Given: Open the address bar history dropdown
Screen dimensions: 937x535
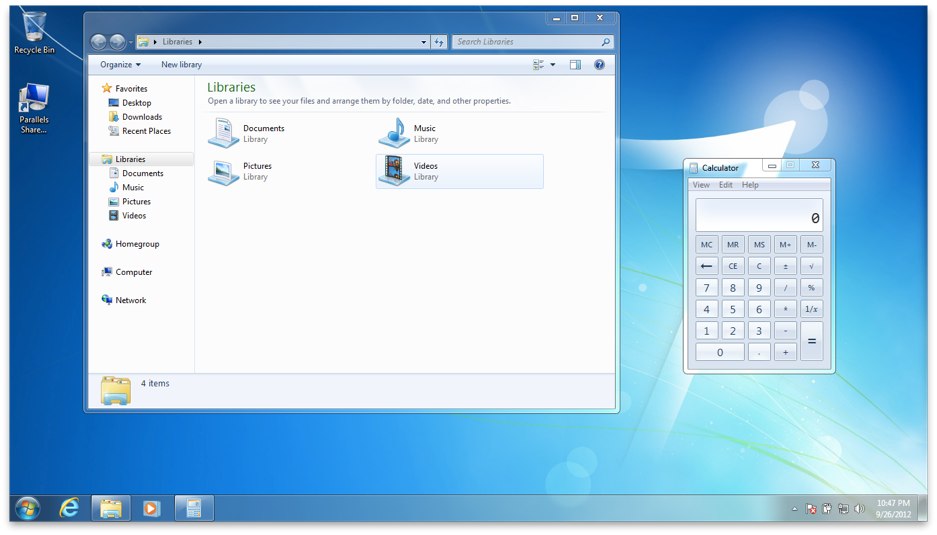Looking at the screenshot, I should click(424, 42).
